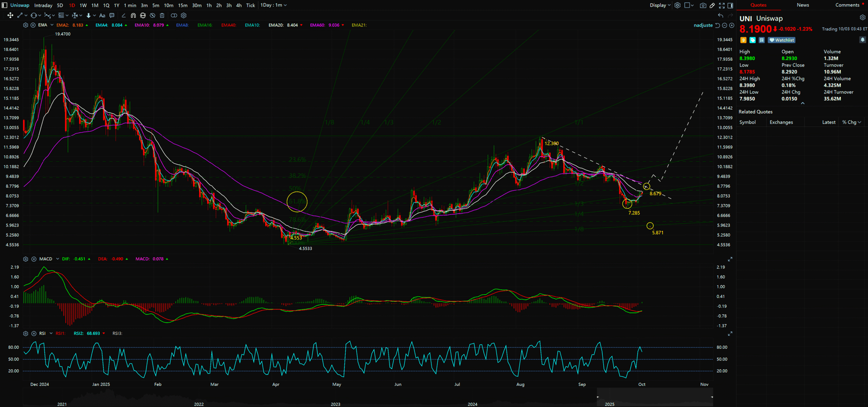Click the text annotation Aa tool
Screen dimensions: 868x407
pos(102,16)
